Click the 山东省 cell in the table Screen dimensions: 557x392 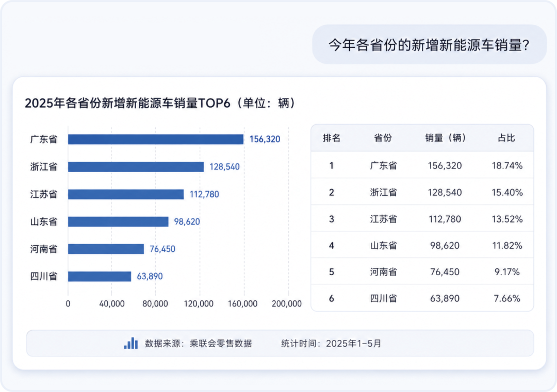[383, 246]
